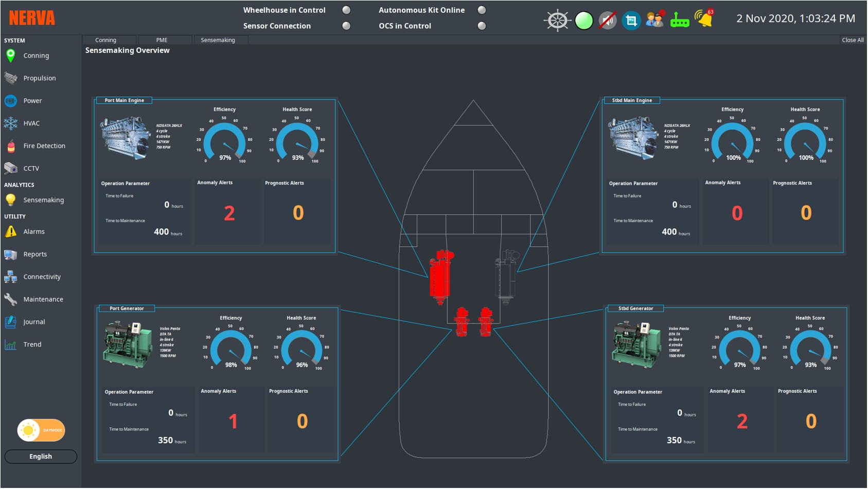
Task: Open Fire Detection system page
Action: [44, 146]
